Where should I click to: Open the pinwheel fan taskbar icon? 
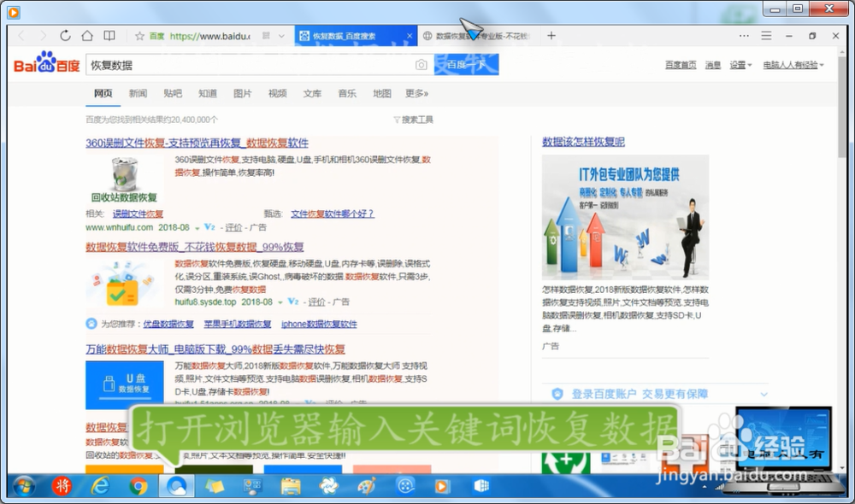pos(329,486)
